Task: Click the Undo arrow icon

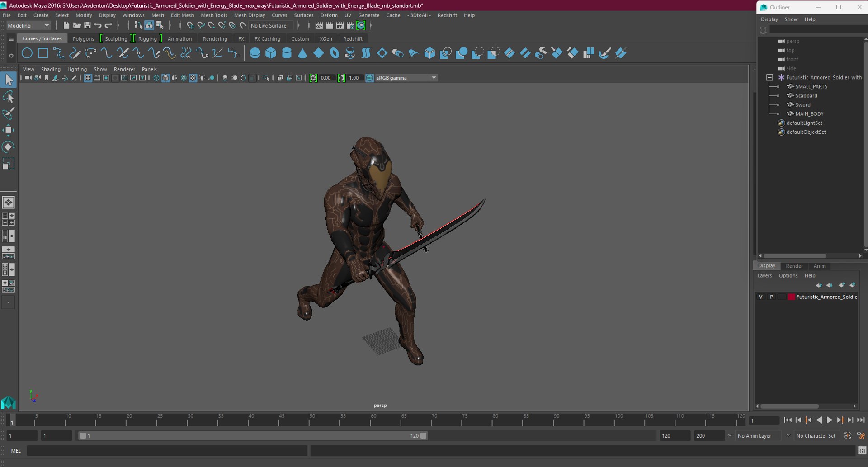Action: coord(98,26)
